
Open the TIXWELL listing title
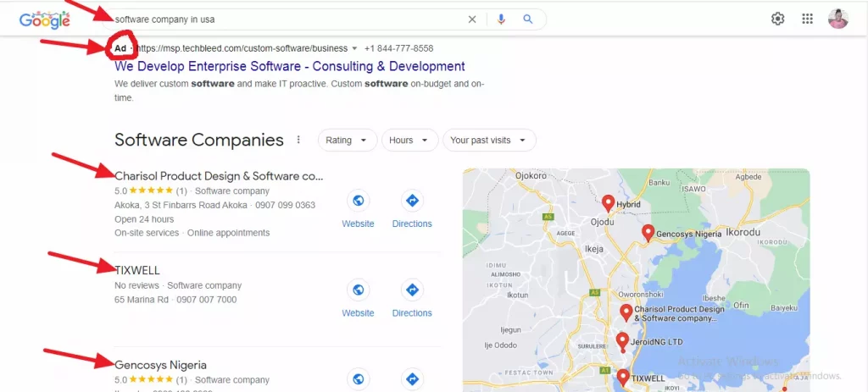[137, 270]
